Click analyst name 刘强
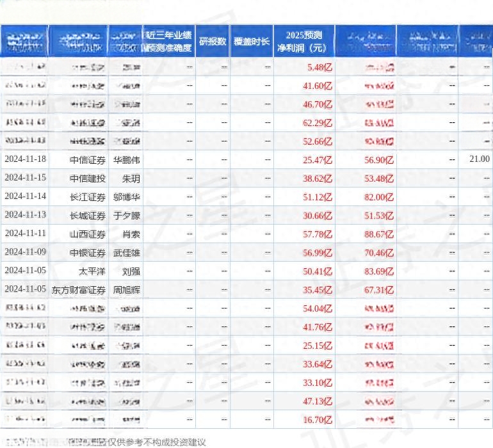Viewport: 493px width, 448px height. click(x=131, y=271)
